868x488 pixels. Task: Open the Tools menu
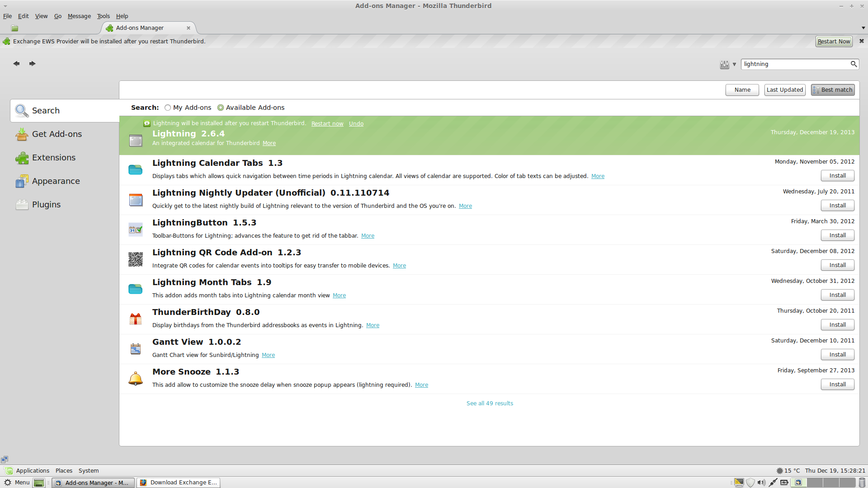point(103,16)
